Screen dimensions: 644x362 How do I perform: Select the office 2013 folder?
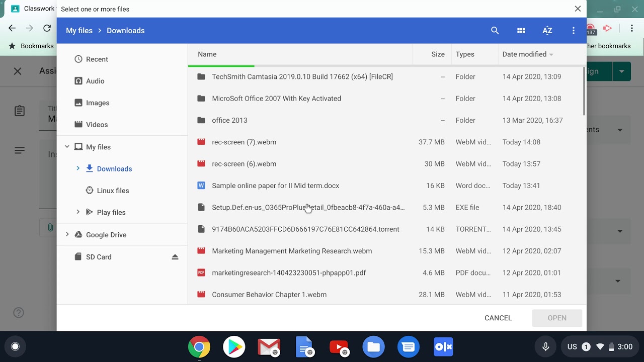tap(386, 120)
